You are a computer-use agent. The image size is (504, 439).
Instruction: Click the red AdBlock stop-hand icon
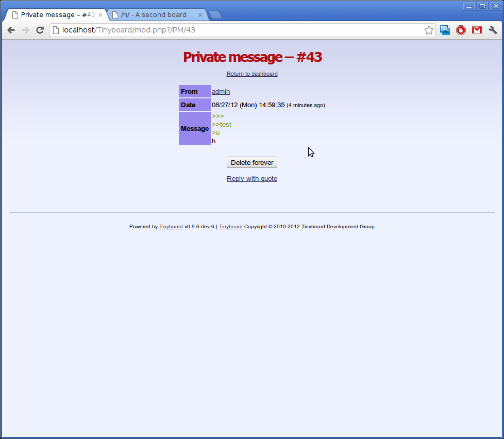click(461, 30)
